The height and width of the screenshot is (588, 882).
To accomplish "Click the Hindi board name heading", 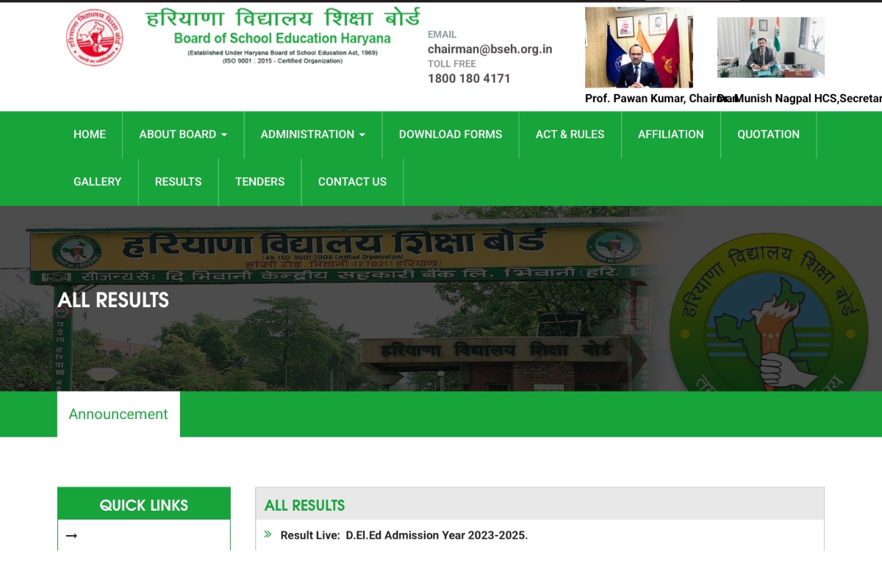I will click(283, 17).
